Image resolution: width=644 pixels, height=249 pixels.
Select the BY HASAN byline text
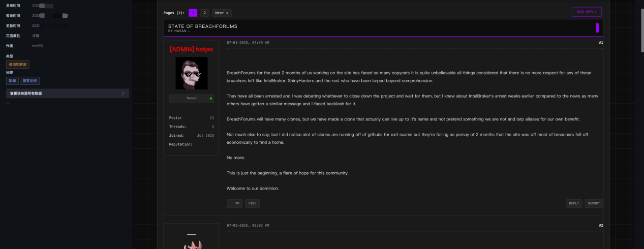pos(179,31)
